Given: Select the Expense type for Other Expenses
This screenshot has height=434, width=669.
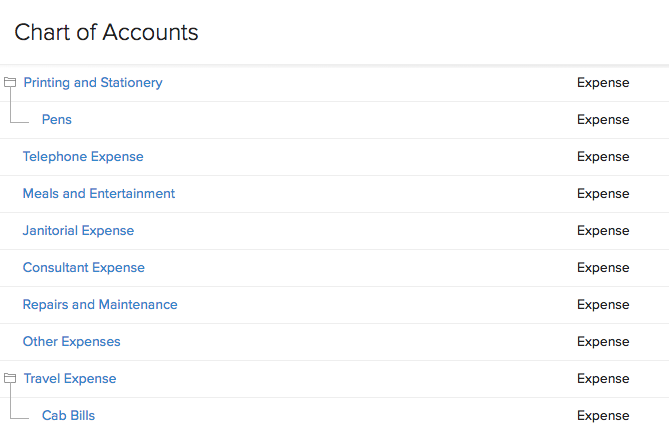Looking at the screenshot, I should coord(603,342).
